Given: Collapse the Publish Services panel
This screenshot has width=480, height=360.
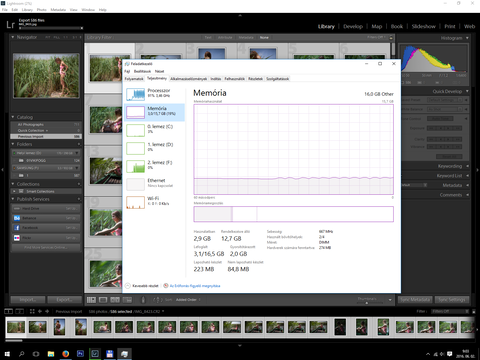Looking at the screenshot, I should [x=13, y=199].
